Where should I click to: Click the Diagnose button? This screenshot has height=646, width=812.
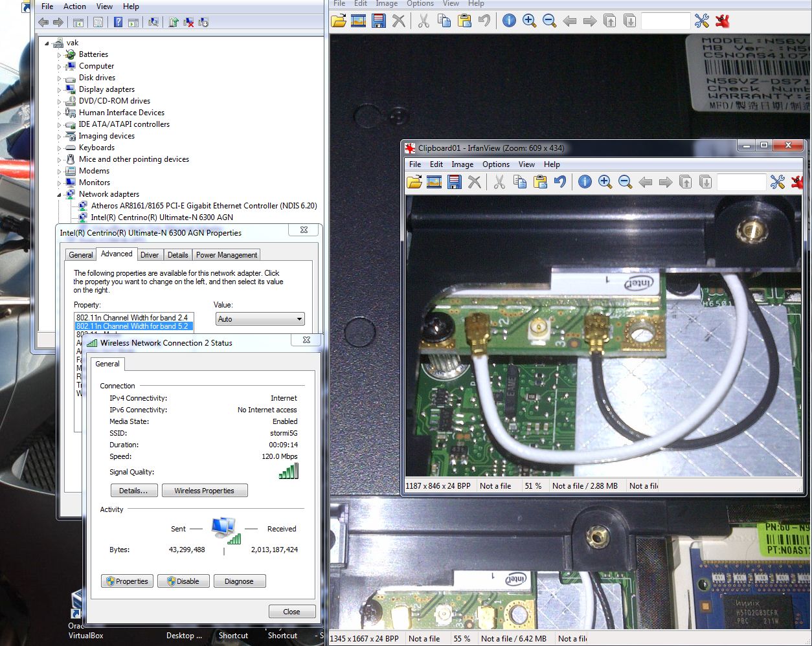(x=239, y=581)
